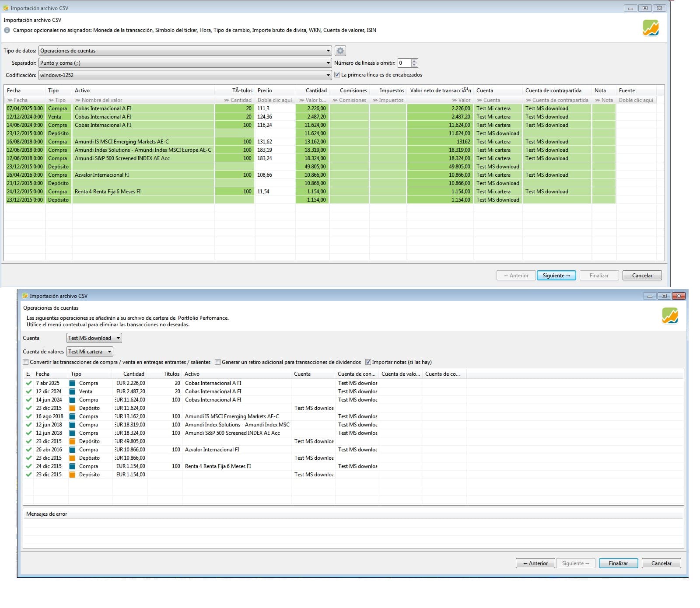Open the Cuenta dropdown showing Test MS download
The height and width of the screenshot is (608, 700).
click(94, 338)
